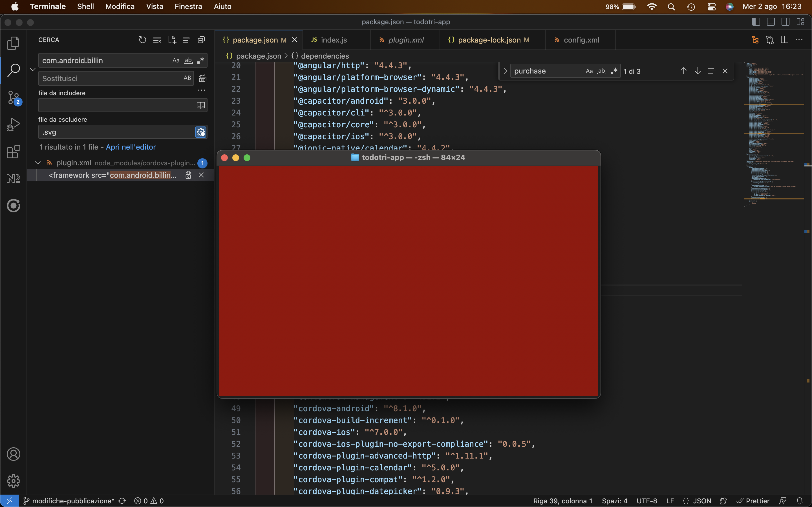Open the Extensions view
The image size is (812, 507).
[14, 152]
